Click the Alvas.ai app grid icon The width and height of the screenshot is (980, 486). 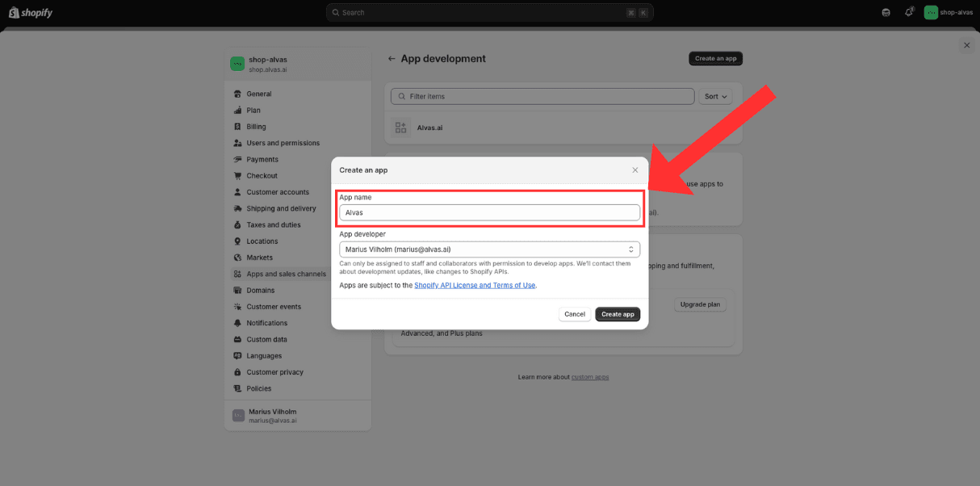(401, 128)
